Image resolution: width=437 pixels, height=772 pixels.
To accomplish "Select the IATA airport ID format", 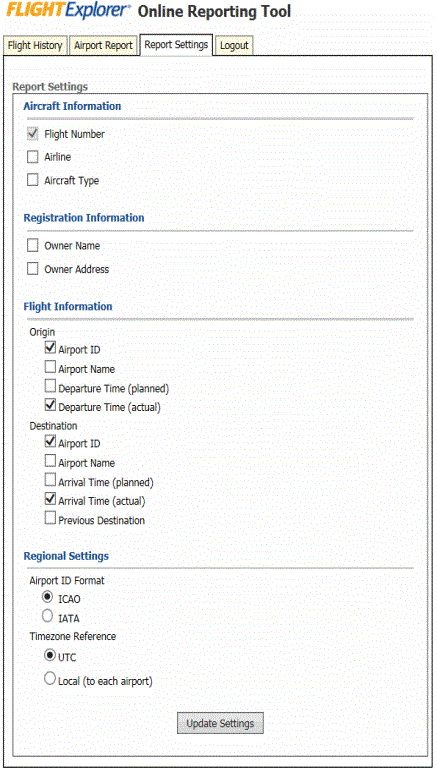I will [x=48, y=615].
